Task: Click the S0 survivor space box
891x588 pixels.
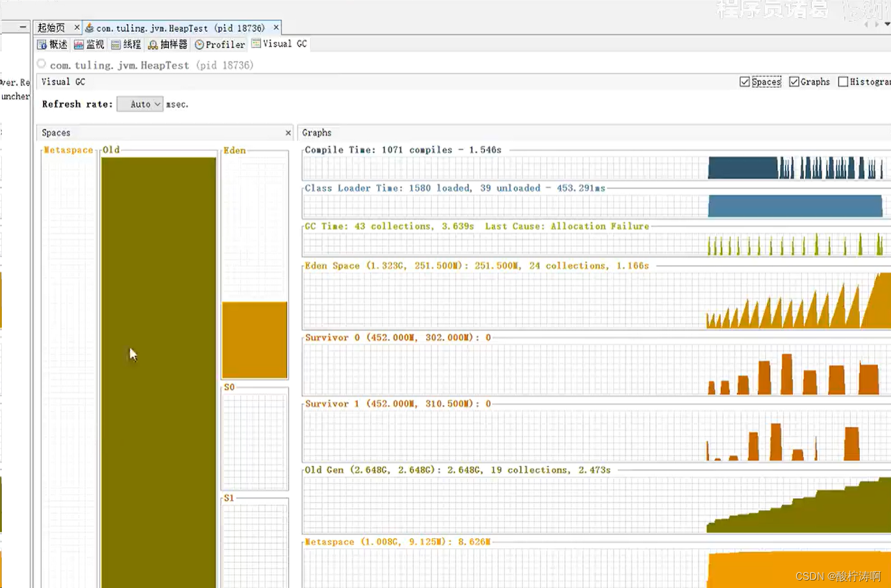Action: (254, 440)
